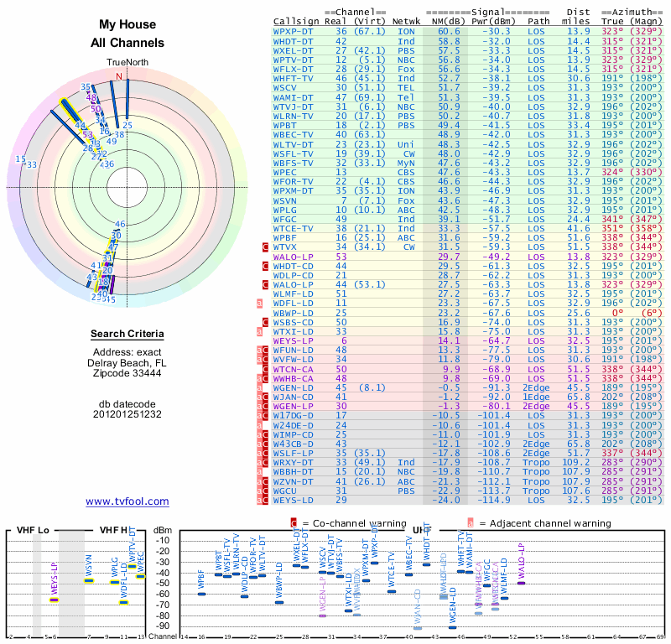Click the WJAN-CD callsign row
The image size is (671, 644).
tap(293, 397)
